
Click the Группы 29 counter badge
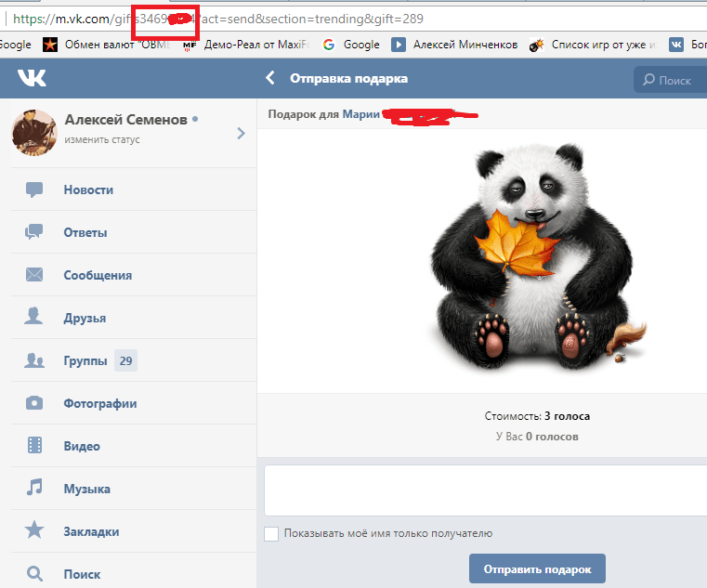tap(125, 360)
